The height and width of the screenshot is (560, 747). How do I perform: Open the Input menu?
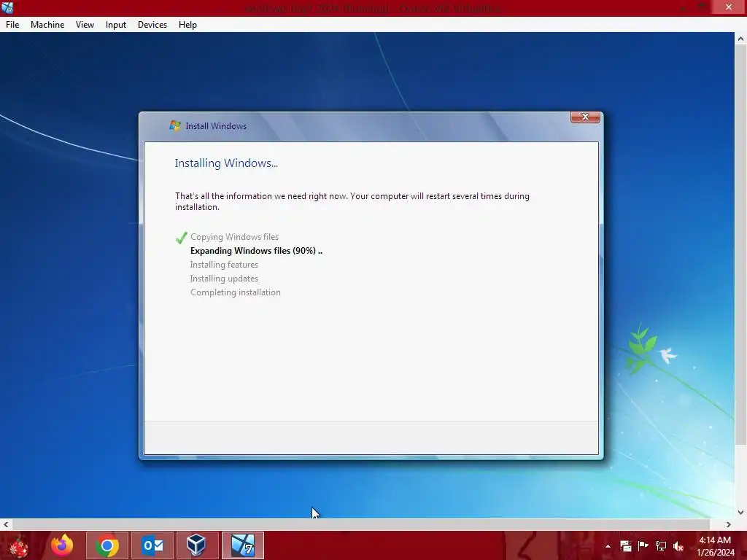[x=116, y=25]
